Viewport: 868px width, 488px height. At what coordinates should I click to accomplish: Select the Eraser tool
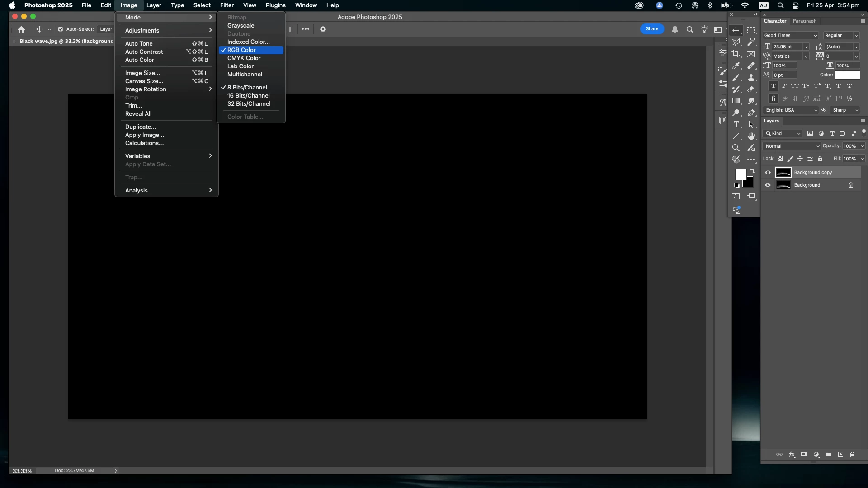[x=751, y=89]
